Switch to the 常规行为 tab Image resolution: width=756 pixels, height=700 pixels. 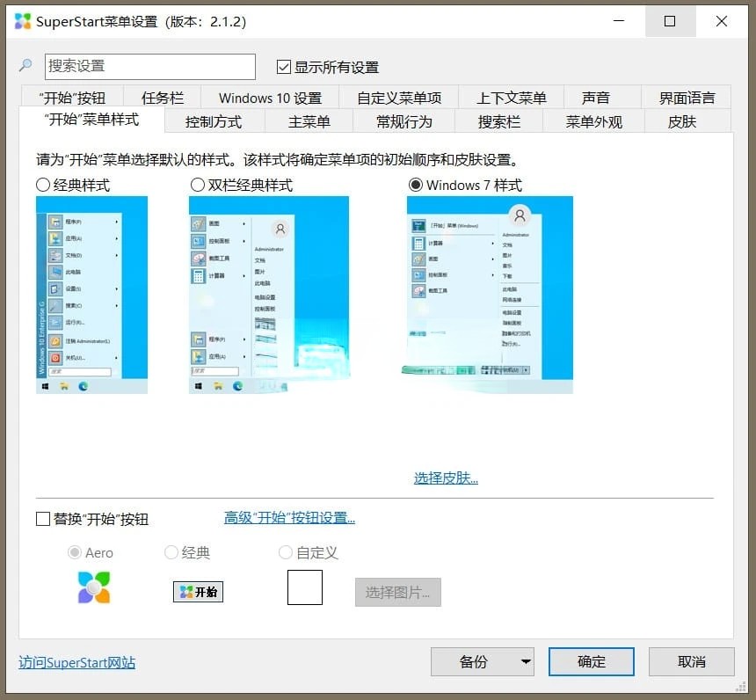pyautogui.click(x=404, y=121)
